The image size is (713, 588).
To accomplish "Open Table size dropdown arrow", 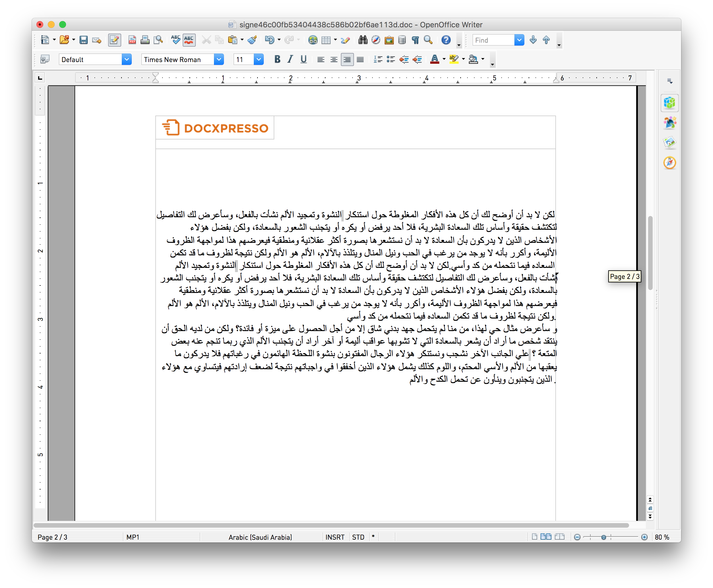I will (335, 40).
